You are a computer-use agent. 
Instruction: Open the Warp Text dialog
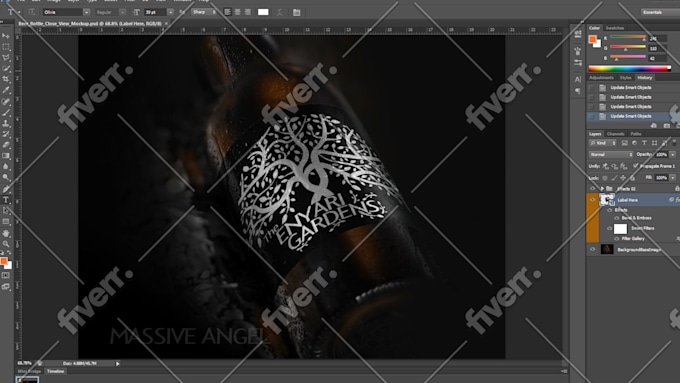tap(279, 12)
